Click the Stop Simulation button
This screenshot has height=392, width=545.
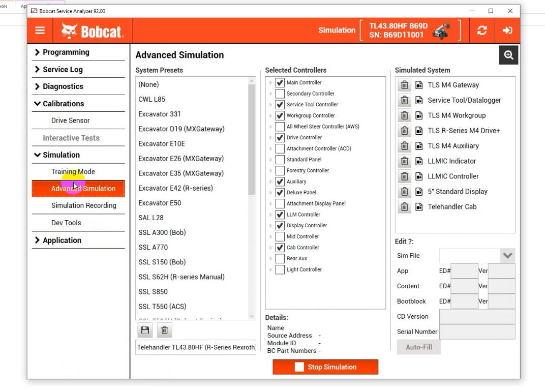[x=325, y=367]
